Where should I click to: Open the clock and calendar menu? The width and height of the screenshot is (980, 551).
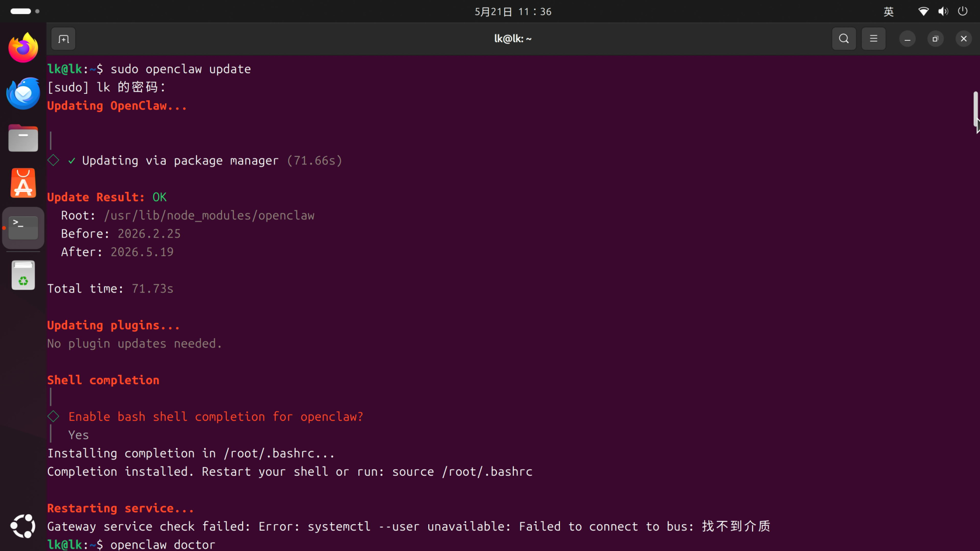[x=513, y=12]
